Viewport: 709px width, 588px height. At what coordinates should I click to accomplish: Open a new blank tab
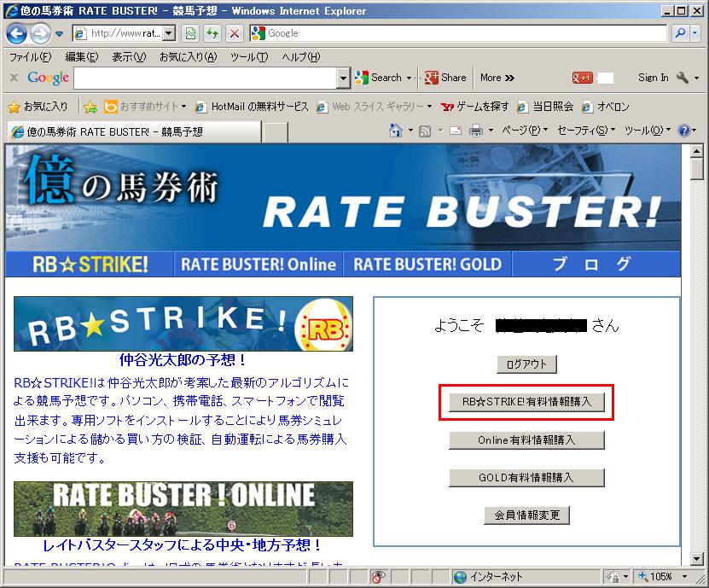click(x=275, y=132)
